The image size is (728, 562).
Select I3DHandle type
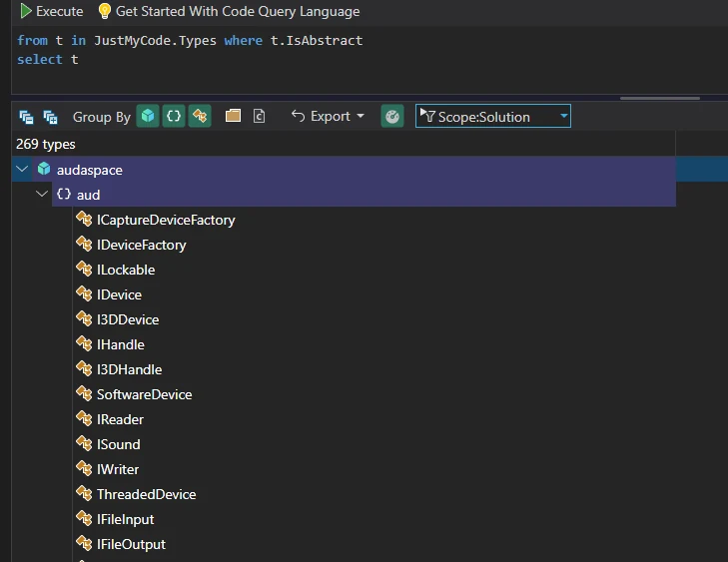click(x=129, y=370)
